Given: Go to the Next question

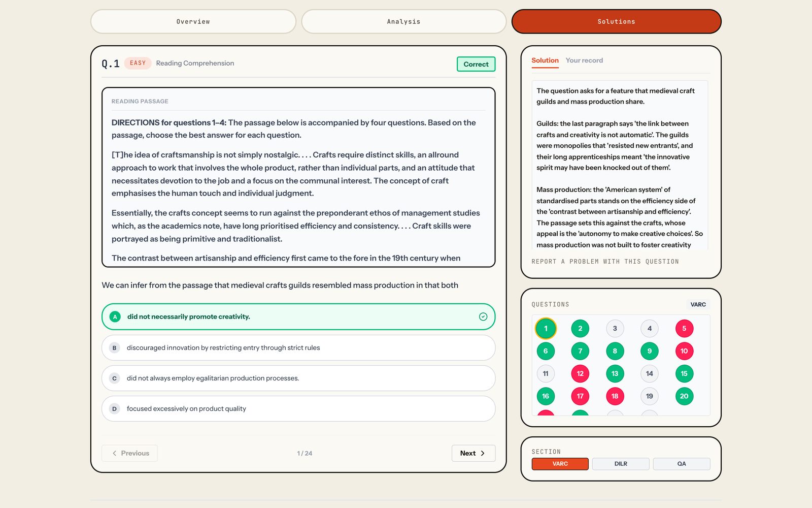Looking at the screenshot, I should 473,453.
